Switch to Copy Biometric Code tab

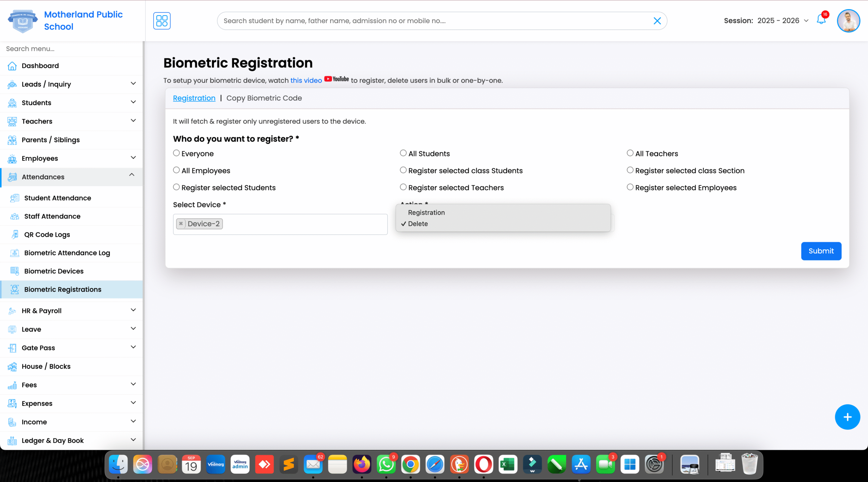[264, 98]
